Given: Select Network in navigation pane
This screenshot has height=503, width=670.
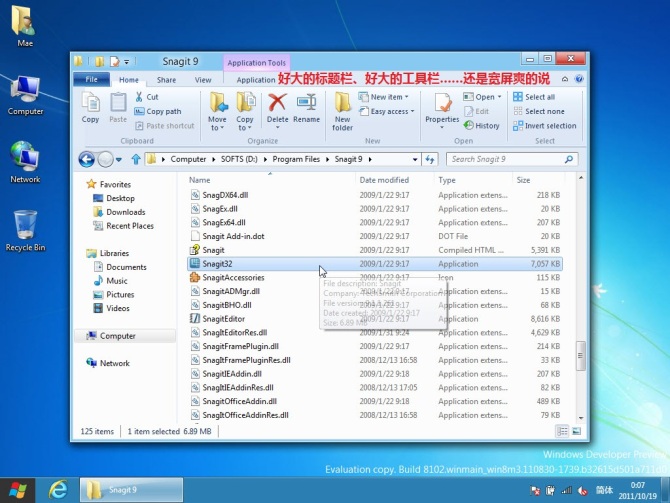Looking at the screenshot, I should (108, 363).
